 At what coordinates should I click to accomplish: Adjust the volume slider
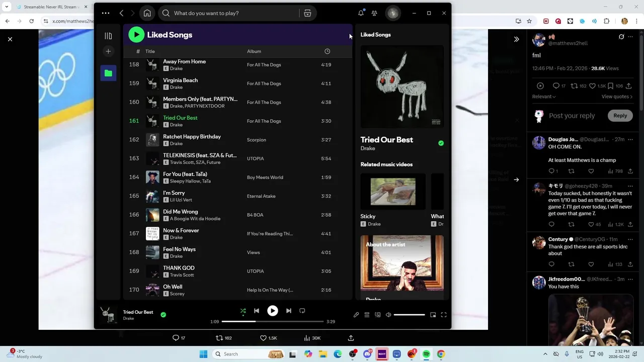[410, 315]
